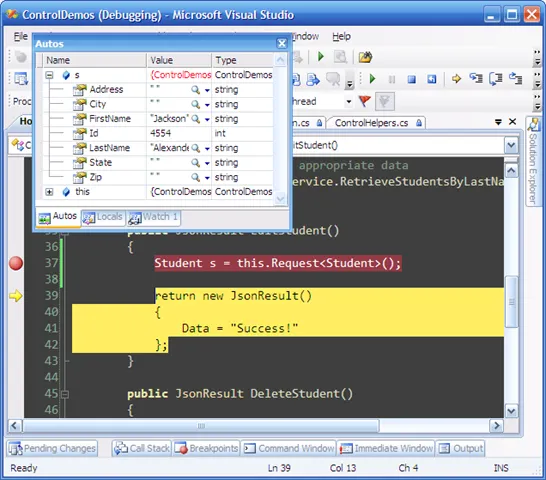Open visualizer magnifier for Address row
Screen dimensions: 546x480
pyautogui.click(x=196, y=90)
